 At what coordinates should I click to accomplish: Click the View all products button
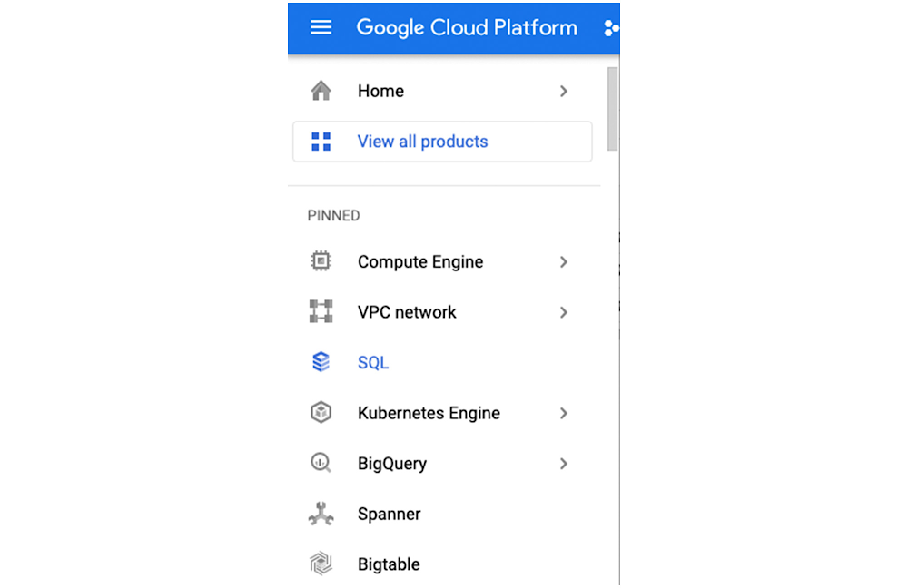click(x=442, y=142)
